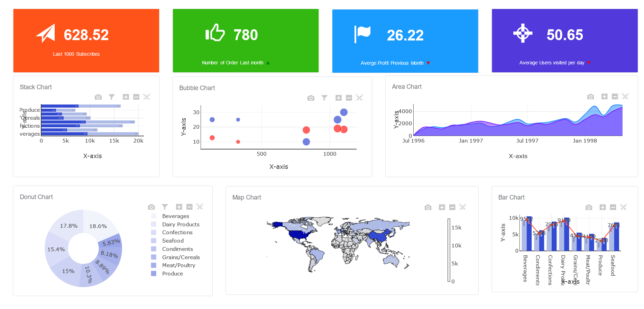The height and width of the screenshot is (309, 644).
Task: Click the Bar Chart title
Action: [x=512, y=198]
